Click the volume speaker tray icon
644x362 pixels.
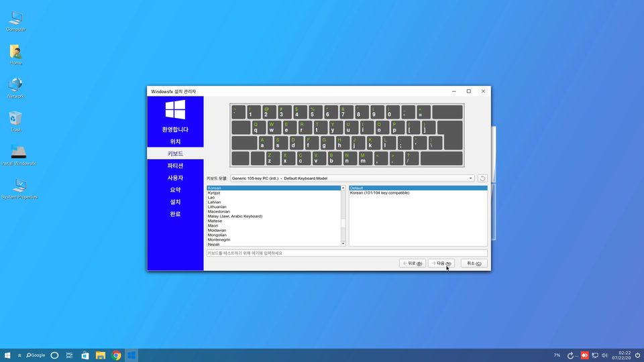click(x=604, y=355)
